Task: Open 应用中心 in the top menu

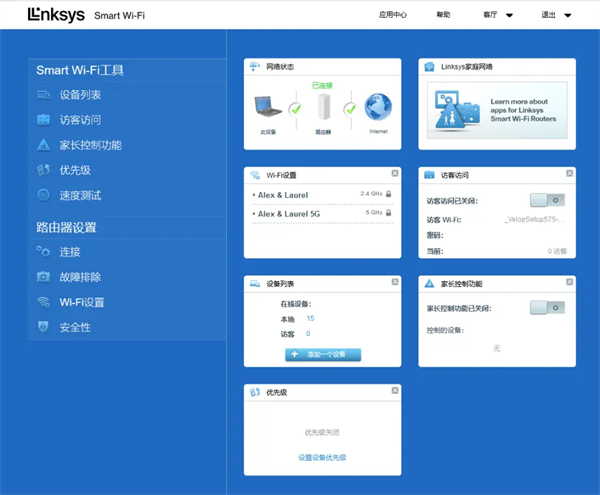Action: 393,15
